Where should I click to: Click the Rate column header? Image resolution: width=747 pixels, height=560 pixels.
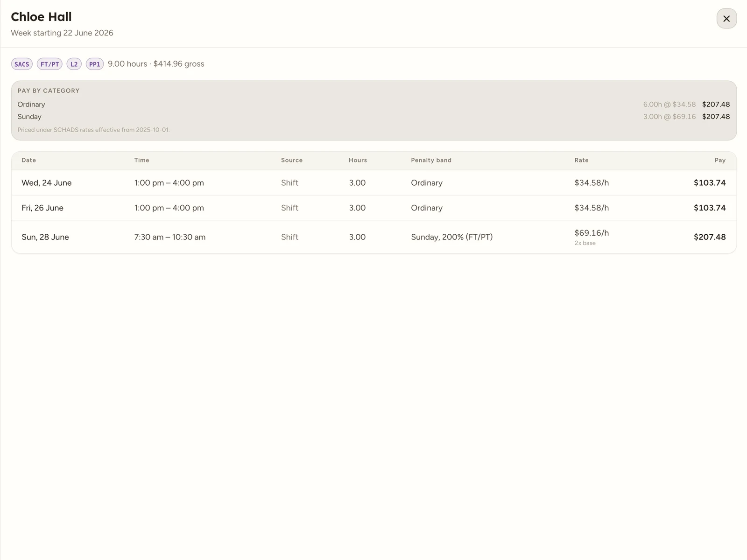(581, 160)
